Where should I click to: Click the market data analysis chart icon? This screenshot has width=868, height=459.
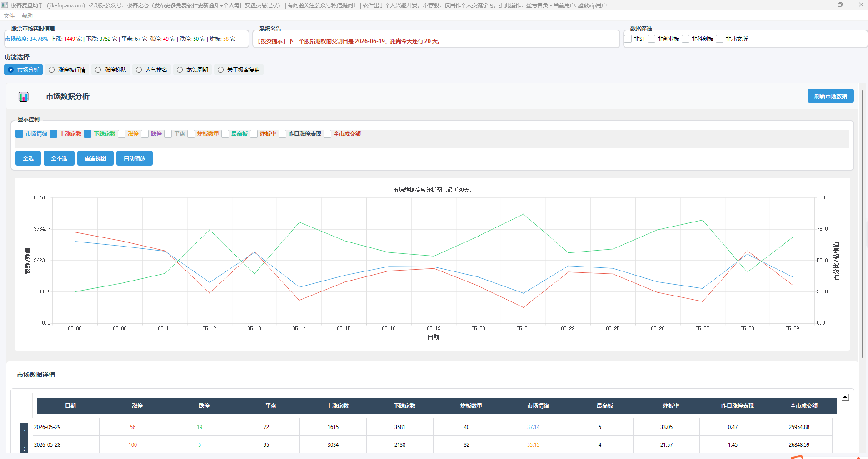pos(24,96)
